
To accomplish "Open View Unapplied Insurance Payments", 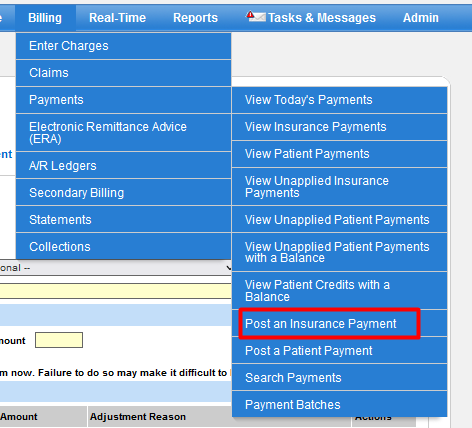I will (339, 187).
